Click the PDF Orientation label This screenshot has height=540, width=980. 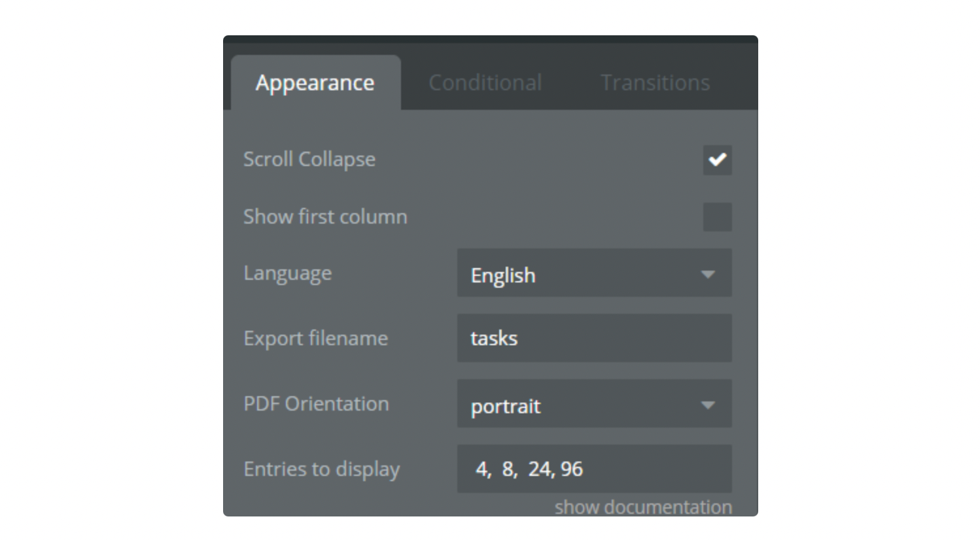(316, 404)
